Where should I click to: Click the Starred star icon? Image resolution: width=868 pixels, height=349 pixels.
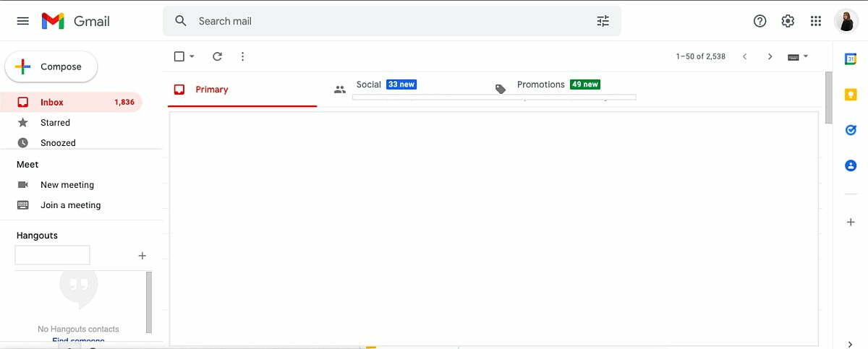(23, 123)
